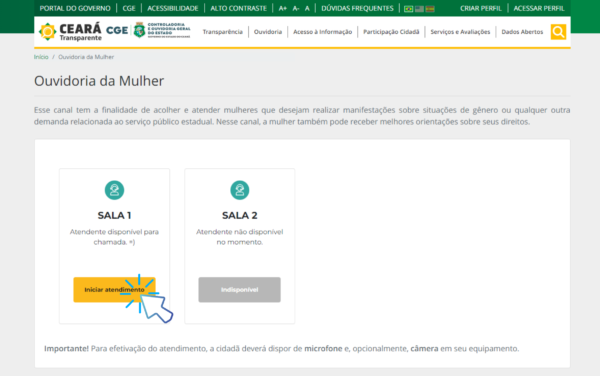Screen dimensions: 600x376
Task: Expand the Serviços e Avaliações menu
Action: coord(460,32)
